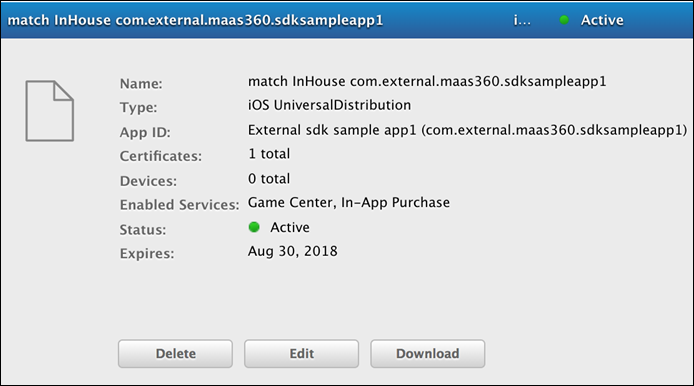Select the profile name value text
Viewport: 694px width, 386px height.
click(427, 81)
